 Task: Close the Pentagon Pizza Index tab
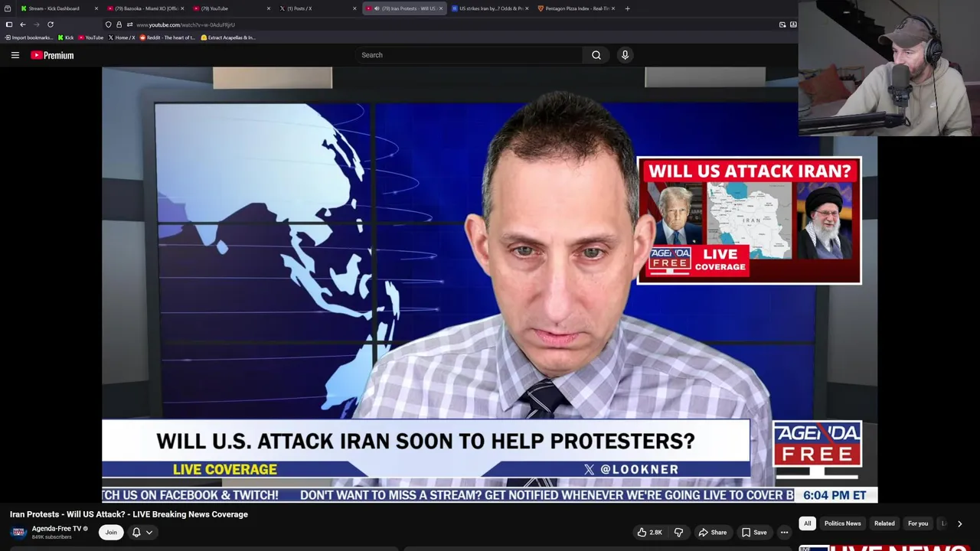(x=613, y=8)
